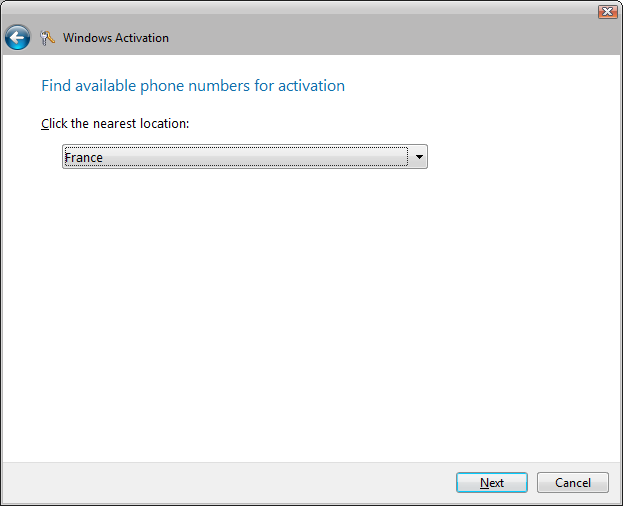Viewport: 623px width, 506px height.
Task: Click the 'Click the nearest location:' label
Action: click(115, 124)
